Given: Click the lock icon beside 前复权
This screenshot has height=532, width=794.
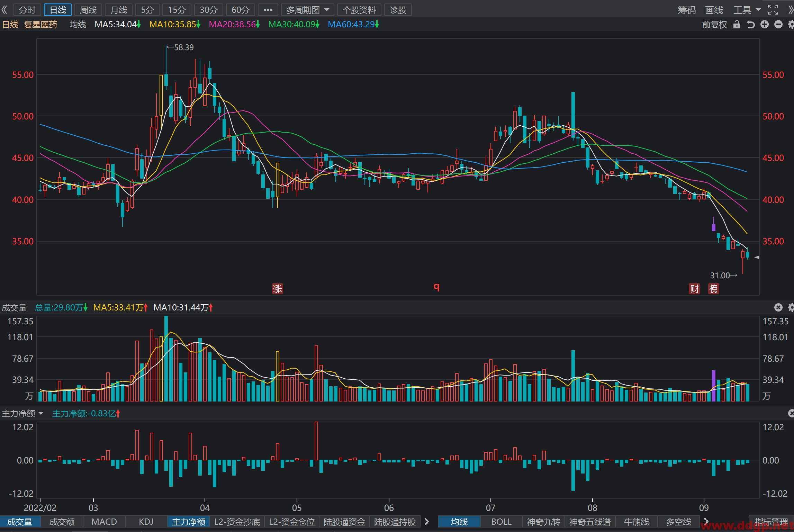Looking at the screenshot, I should pyautogui.click(x=737, y=25).
